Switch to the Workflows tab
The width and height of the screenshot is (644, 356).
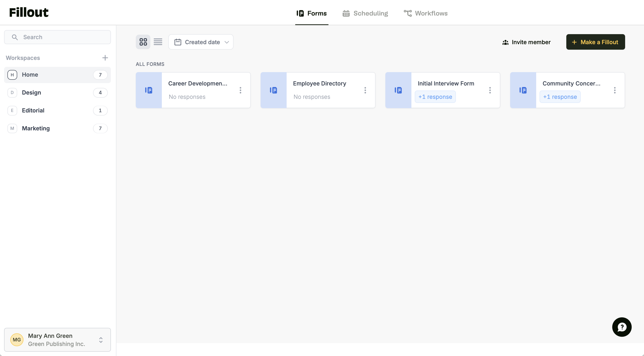[x=426, y=13]
